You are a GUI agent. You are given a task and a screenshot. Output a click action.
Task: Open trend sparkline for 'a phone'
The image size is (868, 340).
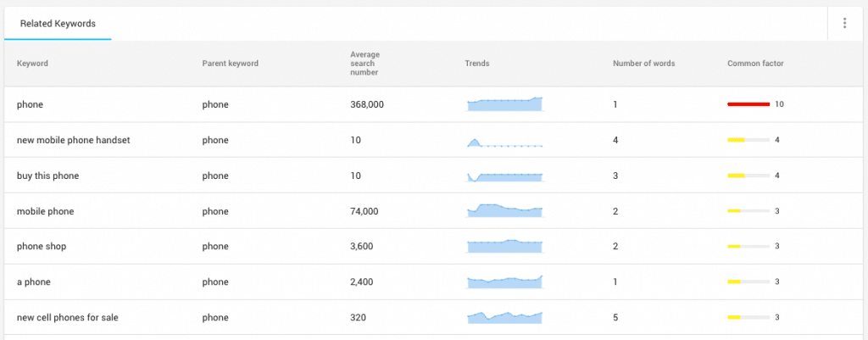tap(504, 281)
